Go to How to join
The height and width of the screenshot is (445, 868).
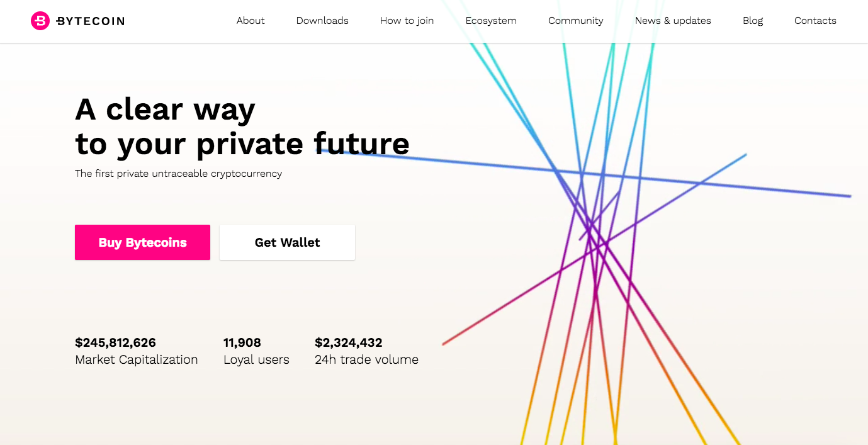[407, 21]
